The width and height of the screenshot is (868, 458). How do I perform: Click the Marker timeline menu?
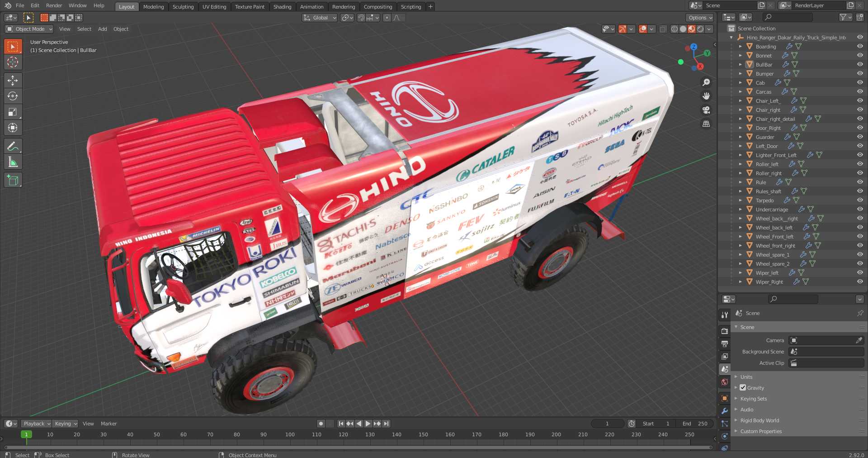[108, 424]
